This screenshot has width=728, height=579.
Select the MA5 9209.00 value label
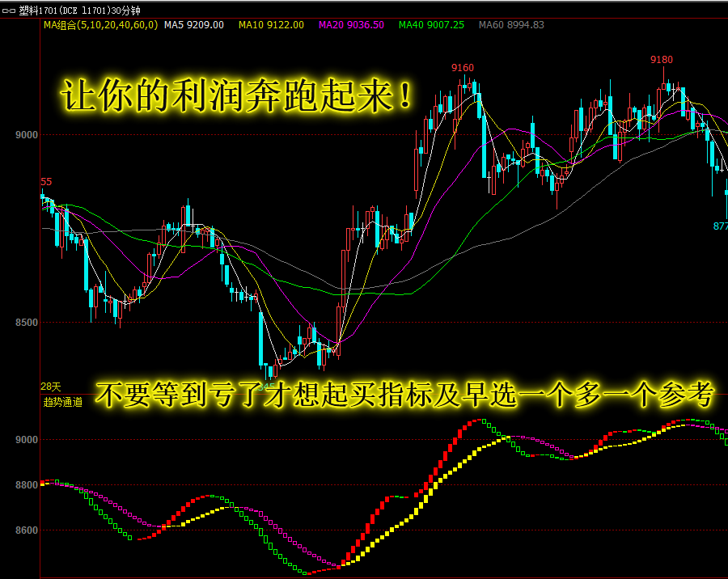coord(194,25)
